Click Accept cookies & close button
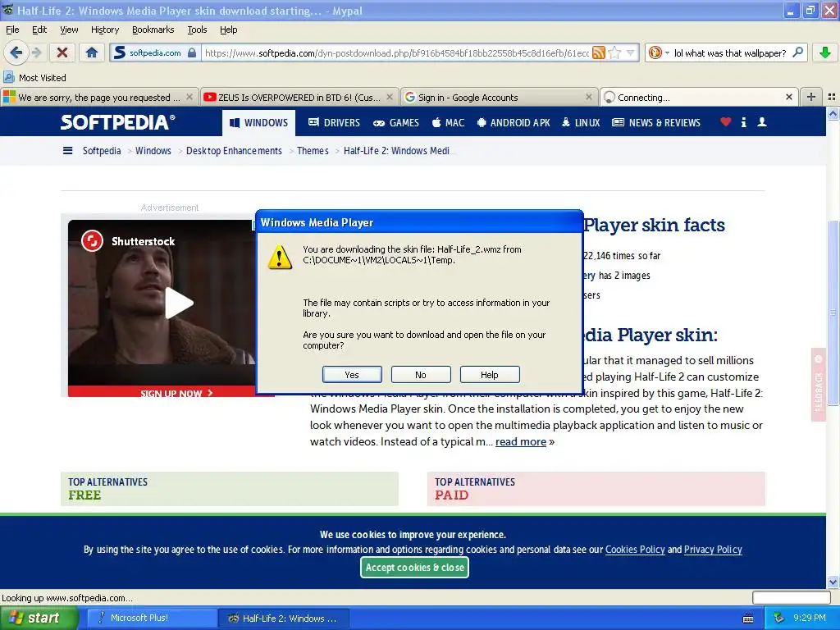Viewport: 840px width, 630px height. [x=414, y=568]
